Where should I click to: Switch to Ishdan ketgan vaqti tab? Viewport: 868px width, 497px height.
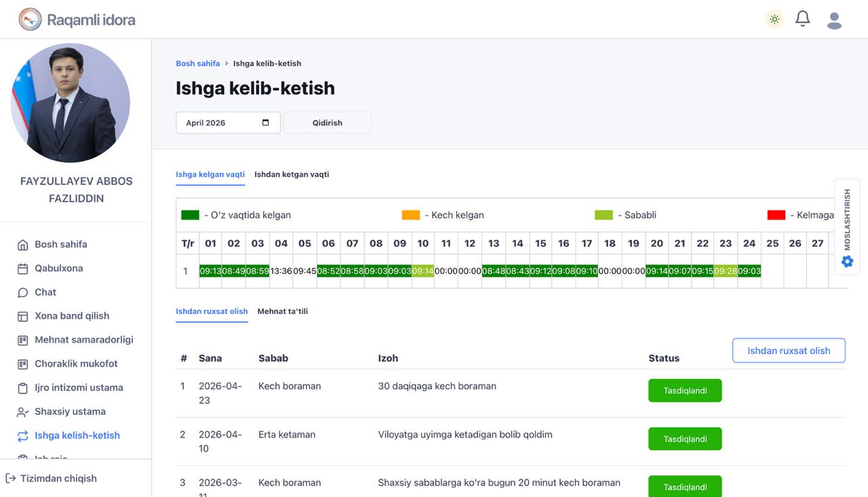pos(292,174)
